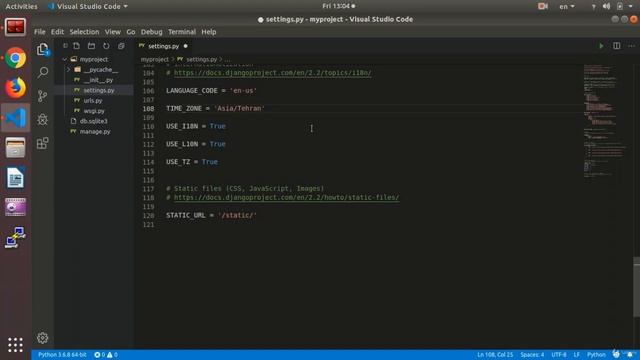Open the Source Control view
This screenshot has height=360, width=640.
coord(42,96)
